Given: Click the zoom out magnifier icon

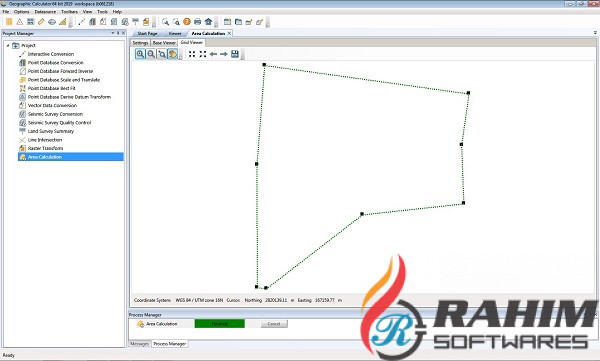Looking at the screenshot, I should click(x=151, y=54).
